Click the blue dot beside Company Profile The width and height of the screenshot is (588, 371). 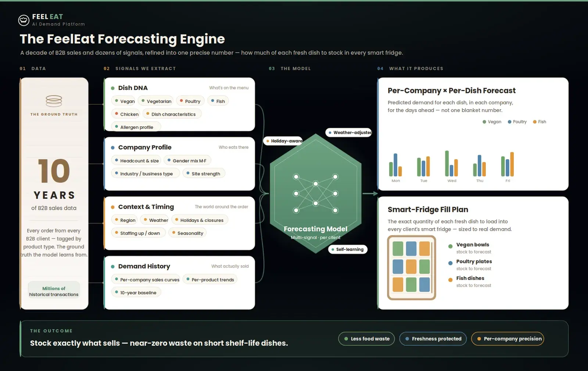(x=113, y=148)
